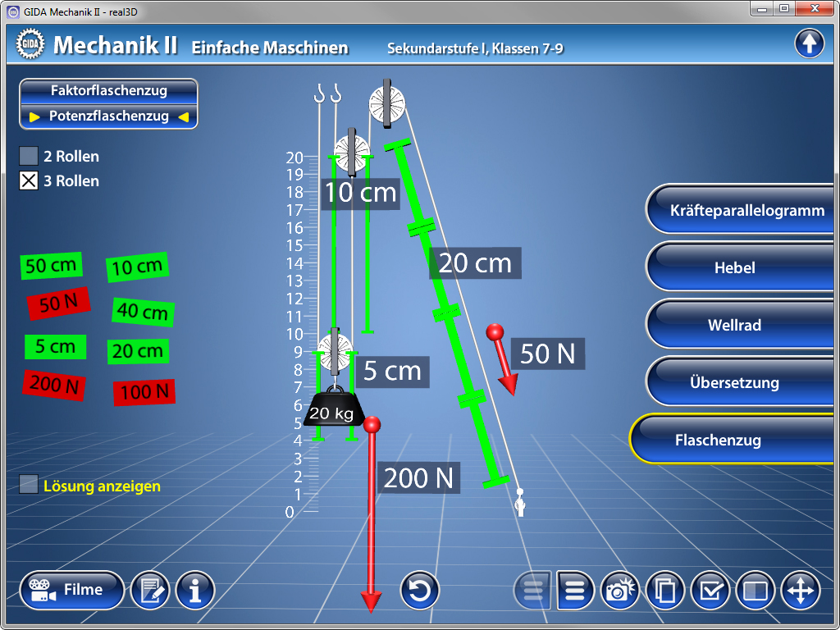Switch to the Hebel section
Screen dimensions: 840x630
coord(734,267)
